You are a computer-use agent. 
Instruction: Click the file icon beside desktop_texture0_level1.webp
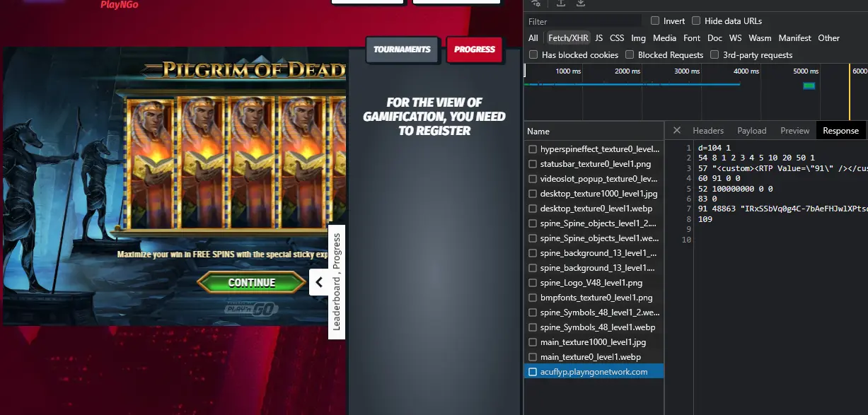533,209
